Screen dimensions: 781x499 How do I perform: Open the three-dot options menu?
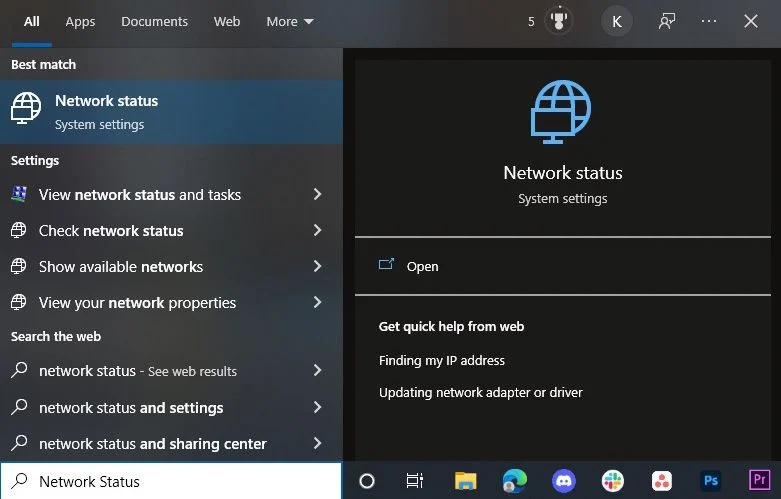coord(709,21)
